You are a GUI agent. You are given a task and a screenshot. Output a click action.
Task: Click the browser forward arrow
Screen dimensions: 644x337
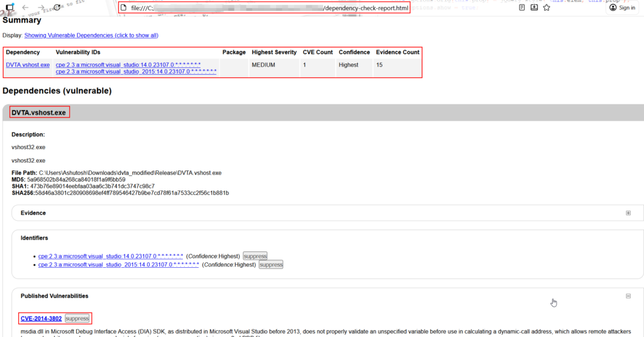[x=41, y=8]
